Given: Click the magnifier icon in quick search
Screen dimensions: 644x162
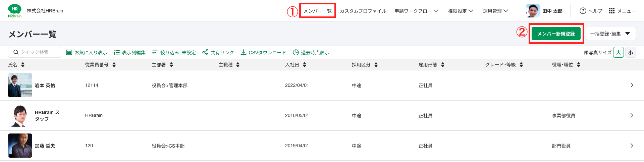Looking at the screenshot, I should click(x=16, y=52).
